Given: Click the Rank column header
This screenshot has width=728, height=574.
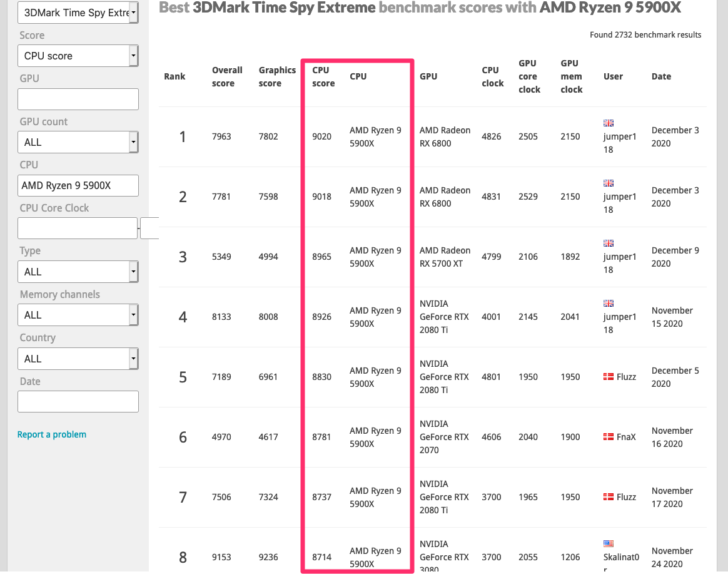Looking at the screenshot, I should 174,77.
